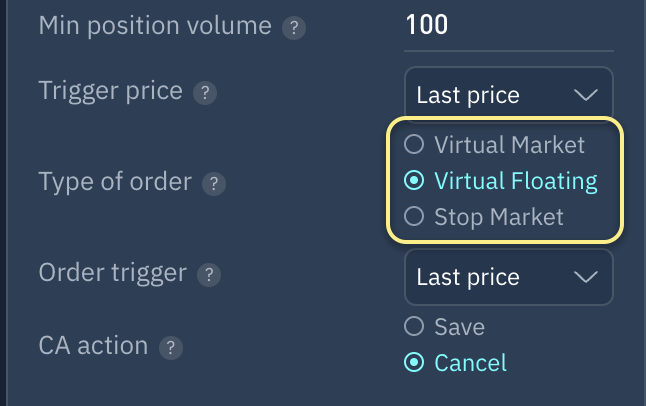This screenshot has height=406, width=646.
Task: Click the help icon beside Min position volume
Action: click(x=292, y=28)
